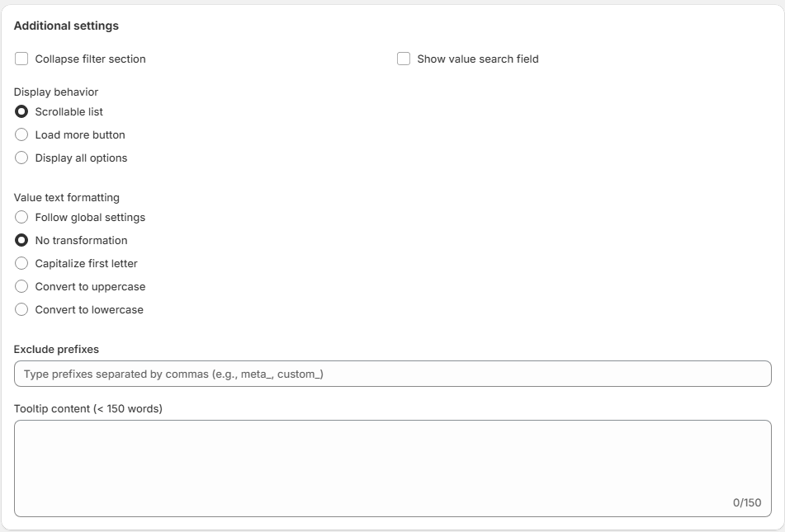The width and height of the screenshot is (785, 532).
Task: Select the No transformation radio option
Action: (21, 241)
